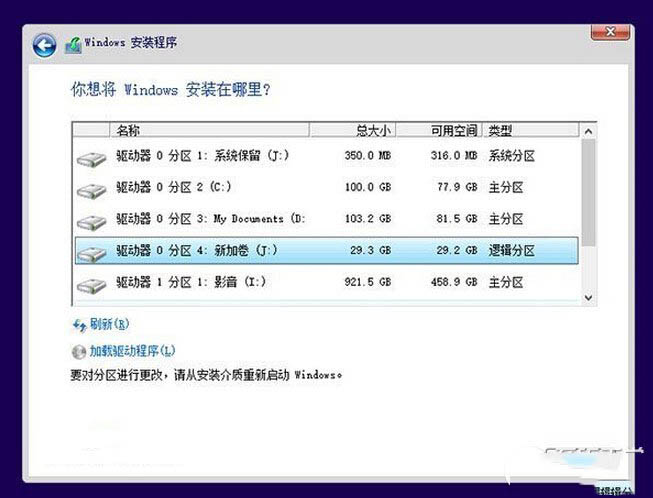Click the refresh arrows icon

pyautogui.click(x=79, y=325)
